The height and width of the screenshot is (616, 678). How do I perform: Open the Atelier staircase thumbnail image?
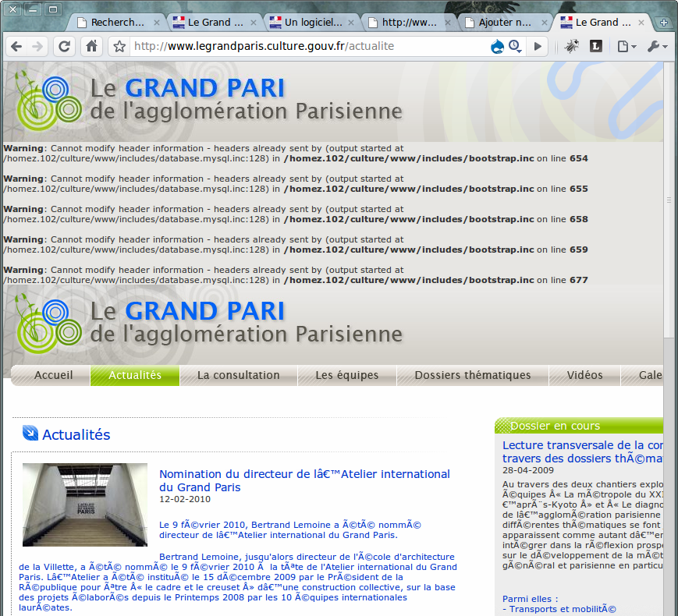[x=85, y=505]
